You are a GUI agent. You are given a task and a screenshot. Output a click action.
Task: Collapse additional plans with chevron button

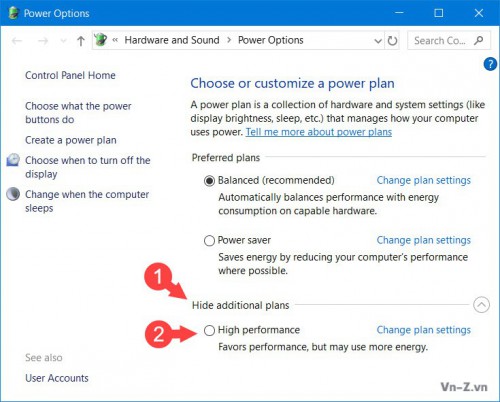(481, 305)
